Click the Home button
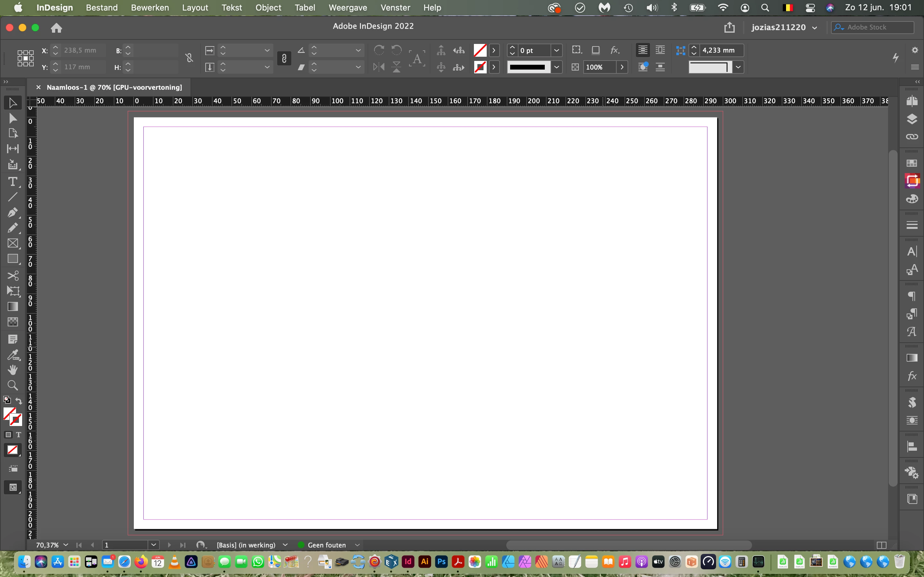 (56, 28)
